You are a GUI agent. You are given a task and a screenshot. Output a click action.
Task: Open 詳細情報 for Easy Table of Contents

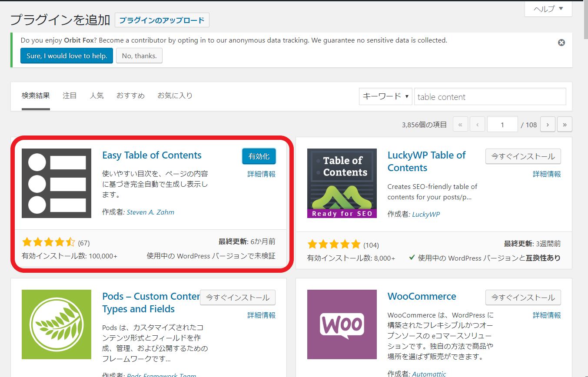pos(261,174)
